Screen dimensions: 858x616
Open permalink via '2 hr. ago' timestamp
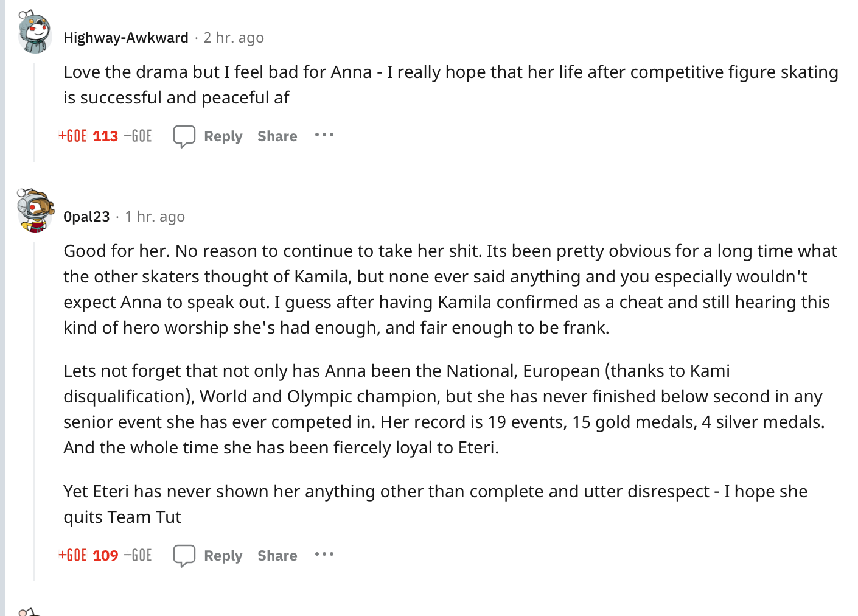click(x=234, y=38)
